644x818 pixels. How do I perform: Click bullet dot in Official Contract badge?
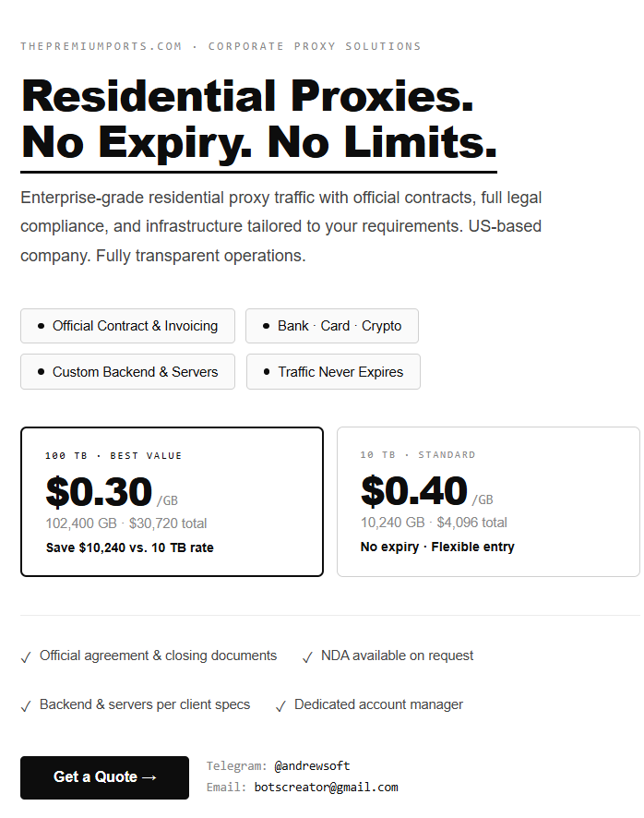[x=41, y=326]
